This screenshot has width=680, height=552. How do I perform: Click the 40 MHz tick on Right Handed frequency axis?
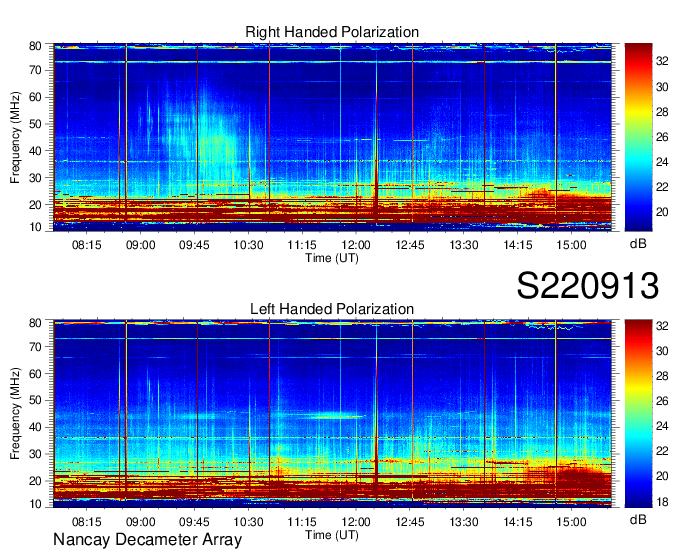click(36, 151)
